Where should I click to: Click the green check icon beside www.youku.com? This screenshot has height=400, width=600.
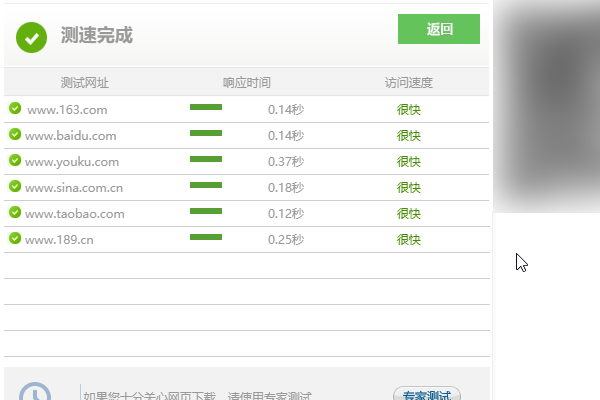(x=15, y=160)
